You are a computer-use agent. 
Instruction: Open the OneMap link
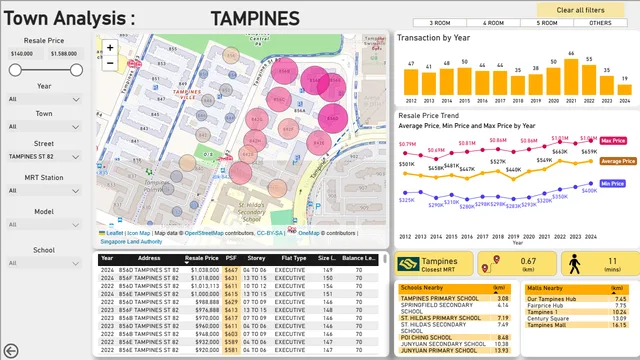[309, 233]
